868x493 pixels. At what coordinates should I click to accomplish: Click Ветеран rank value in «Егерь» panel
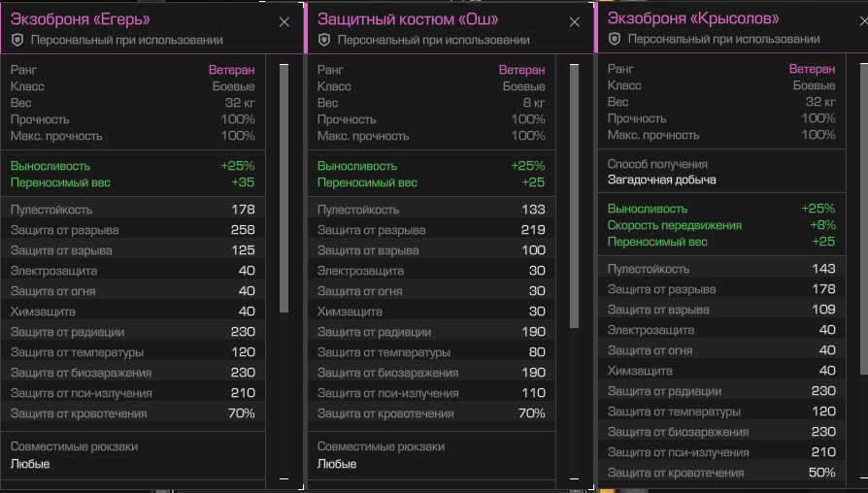(x=231, y=70)
